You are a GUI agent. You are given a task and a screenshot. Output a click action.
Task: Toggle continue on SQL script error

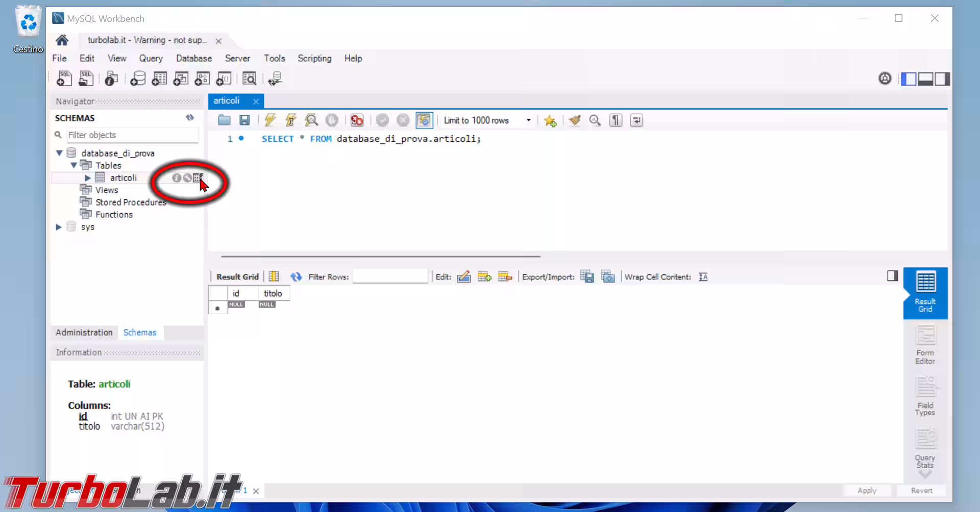point(357,120)
